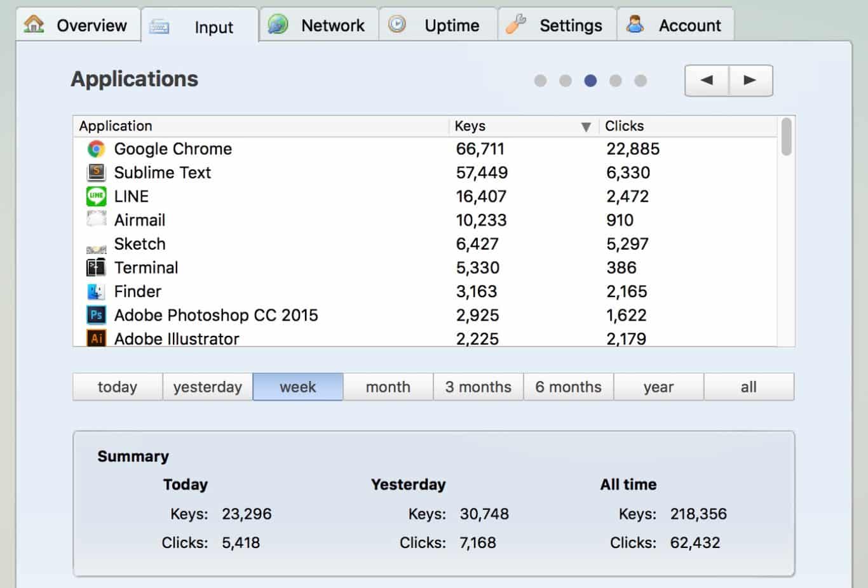
Task: Select the Google Chrome row name
Action: 173,149
